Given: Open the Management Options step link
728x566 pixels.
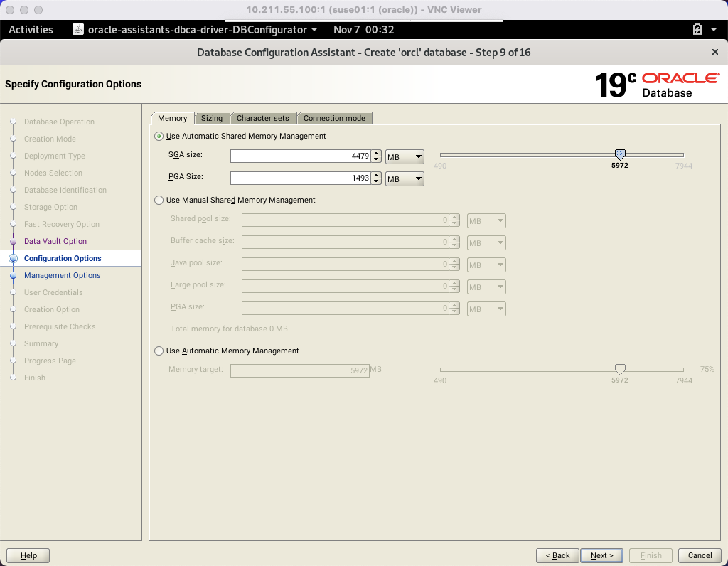Looking at the screenshot, I should point(63,275).
